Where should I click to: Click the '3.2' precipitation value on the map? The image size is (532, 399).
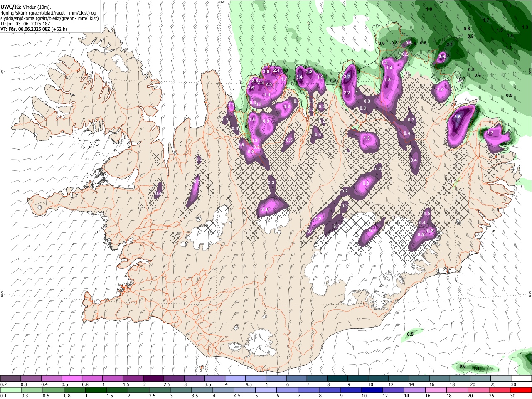309,71
